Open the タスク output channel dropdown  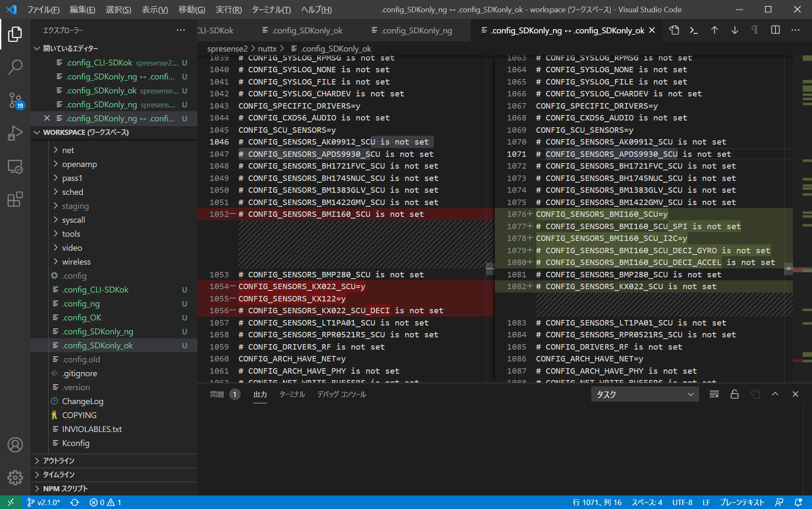click(x=645, y=394)
